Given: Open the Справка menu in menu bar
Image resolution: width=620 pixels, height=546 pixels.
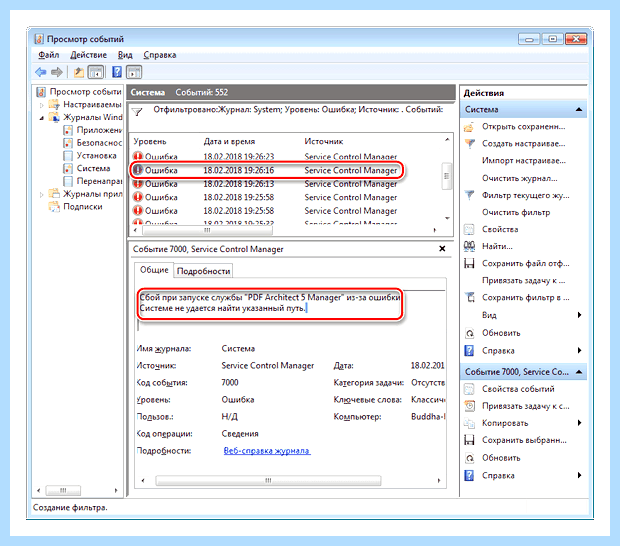Looking at the screenshot, I should pyautogui.click(x=160, y=55).
